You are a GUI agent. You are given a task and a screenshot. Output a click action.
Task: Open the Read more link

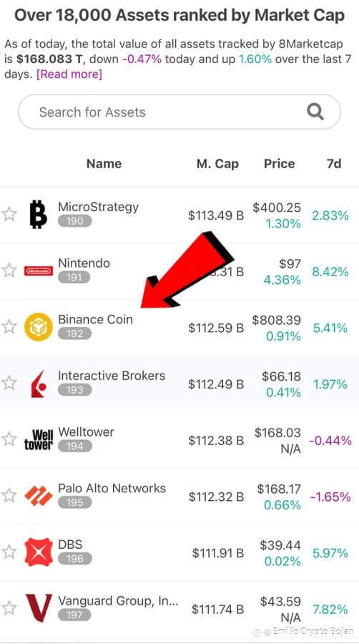click(69, 74)
